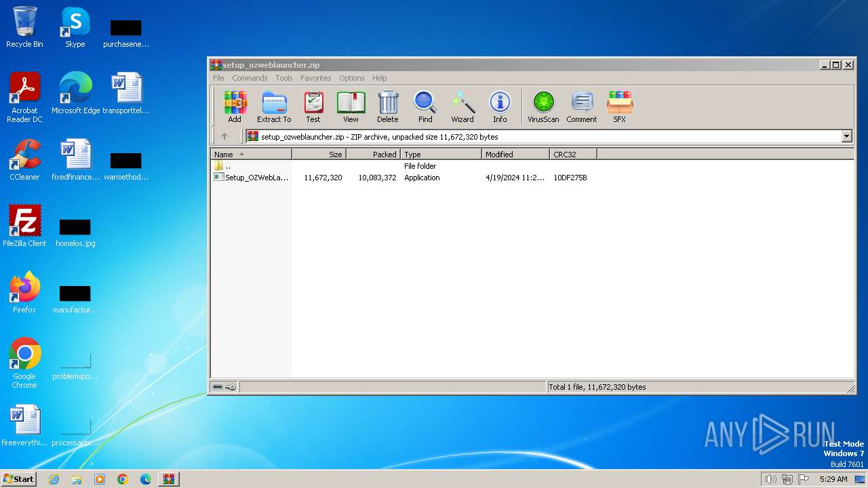Launch the Wizard tool
Image resolution: width=868 pixels, height=488 pixels.
click(x=462, y=107)
